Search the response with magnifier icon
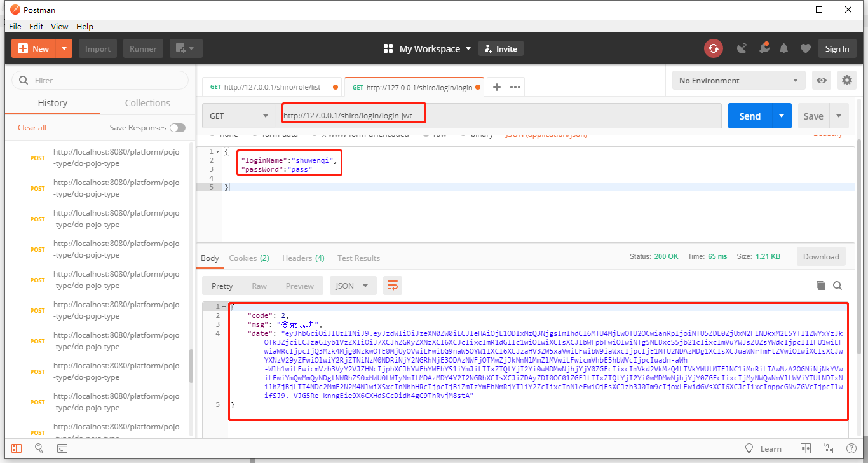Image resolution: width=868 pixels, height=463 pixels. click(837, 286)
